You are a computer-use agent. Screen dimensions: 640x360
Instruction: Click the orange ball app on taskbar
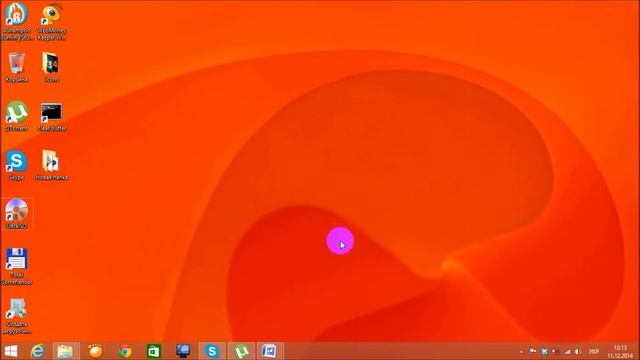pos(96,351)
